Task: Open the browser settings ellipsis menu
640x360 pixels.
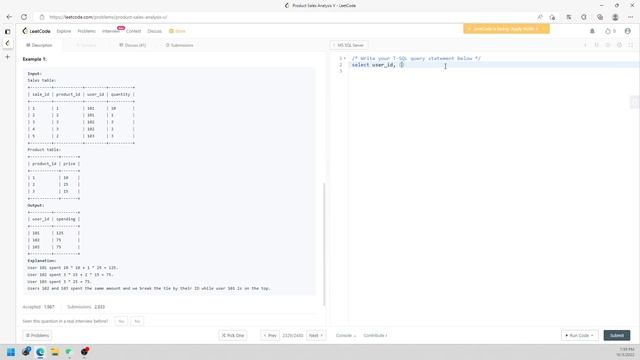Action: (x=631, y=17)
